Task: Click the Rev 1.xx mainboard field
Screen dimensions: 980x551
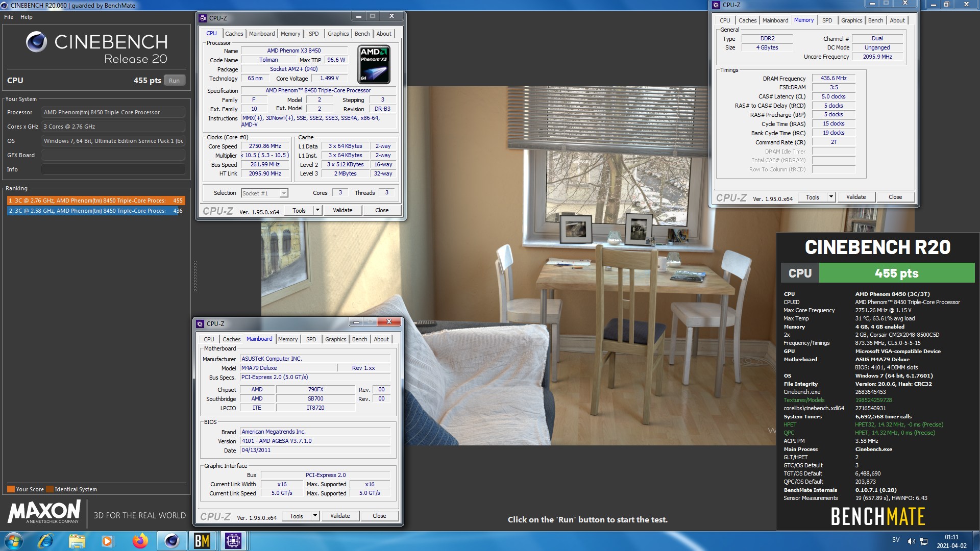Action: pos(364,368)
